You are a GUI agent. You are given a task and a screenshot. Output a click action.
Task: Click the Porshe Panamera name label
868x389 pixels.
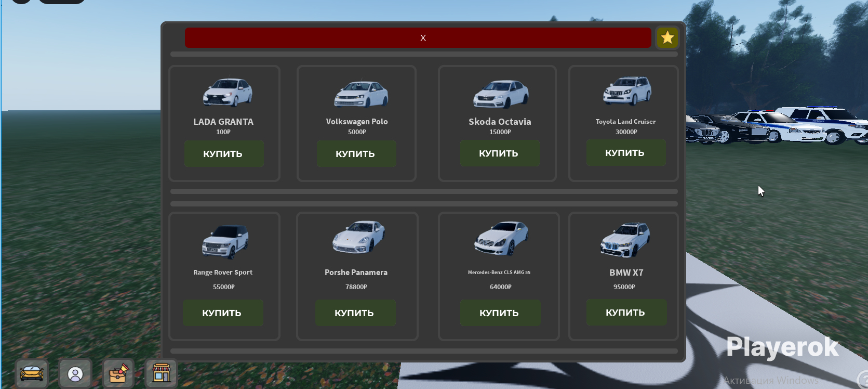pos(356,273)
